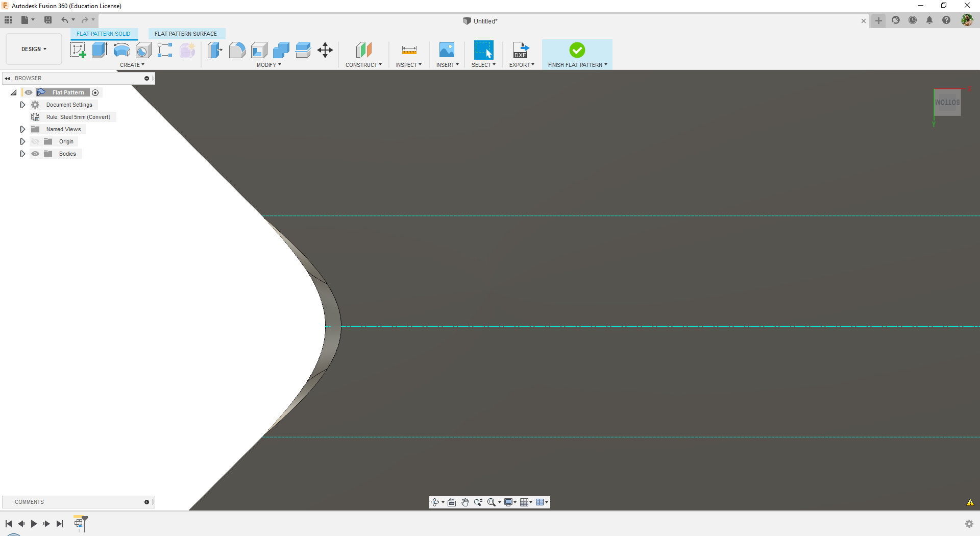Expand the Origin folder
Viewport: 980px width, 536px height.
(22, 141)
